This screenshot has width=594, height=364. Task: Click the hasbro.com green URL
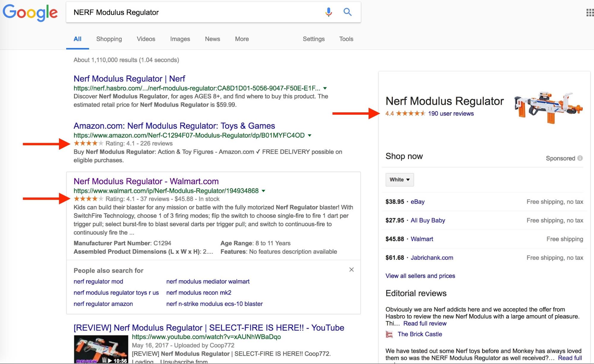[197, 88]
